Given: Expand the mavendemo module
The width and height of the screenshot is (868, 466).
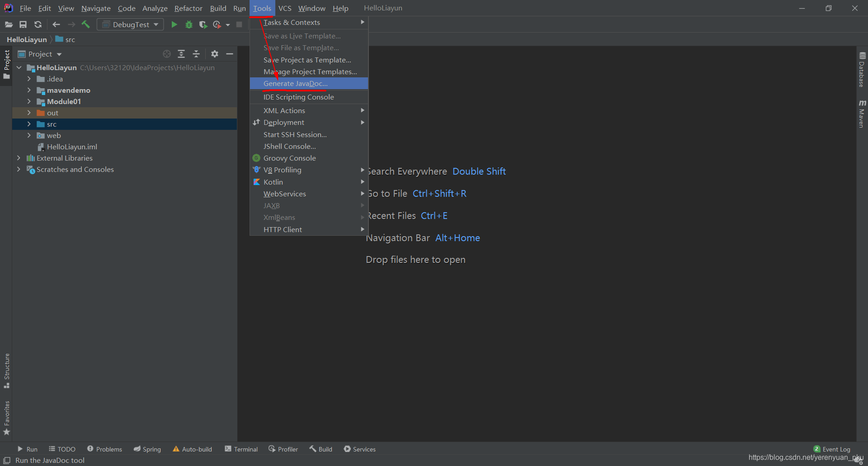Looking at the screenshot, I should [29, 90].
